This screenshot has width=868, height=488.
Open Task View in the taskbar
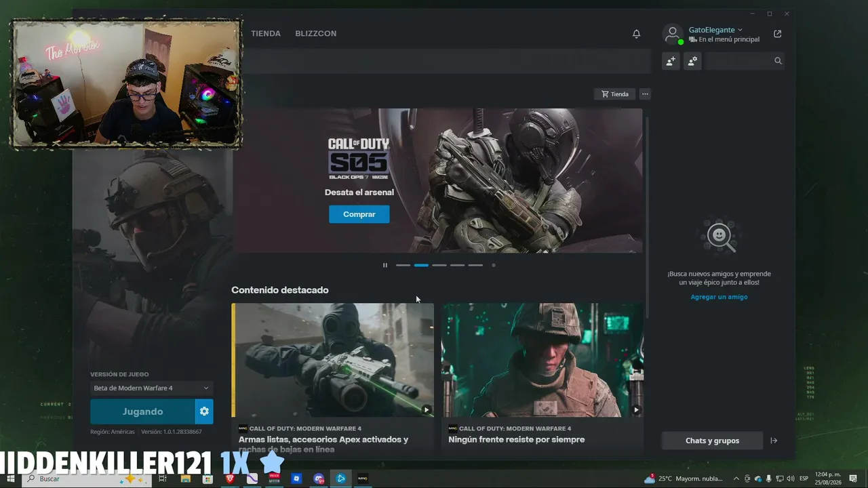pyautogui.click(x=163, y=479)
